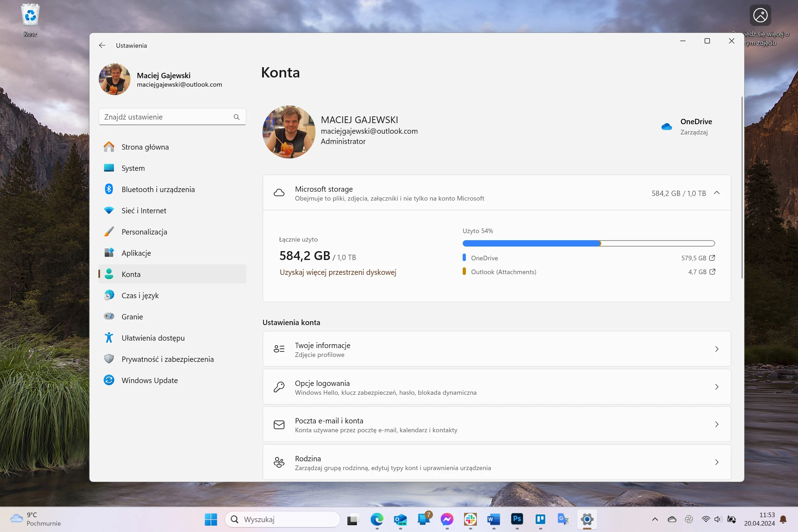Image resolution: width=798 pixels, height=532 pixels.
Task: Click the Settings gear on taskbar
Action: point(587,519)
